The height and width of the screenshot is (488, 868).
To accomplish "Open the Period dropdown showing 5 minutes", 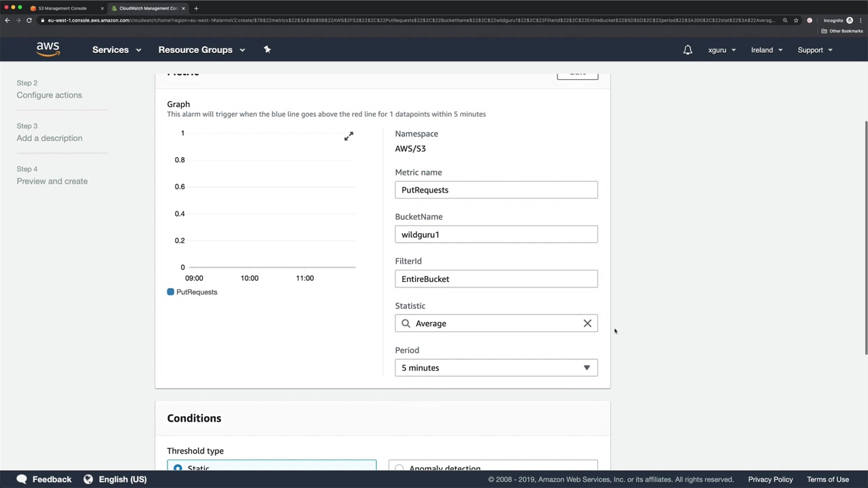I will [496, 368].
